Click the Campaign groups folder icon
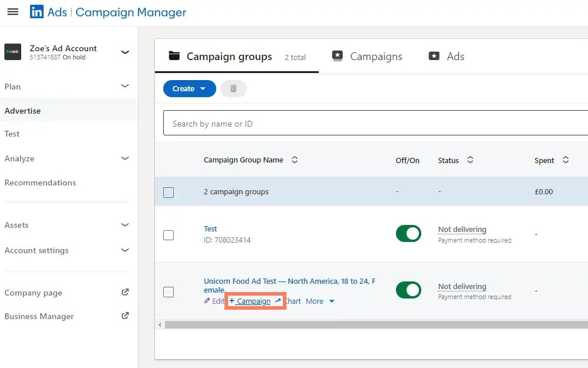Screen dimensions: 588x368 pos(174,55)
